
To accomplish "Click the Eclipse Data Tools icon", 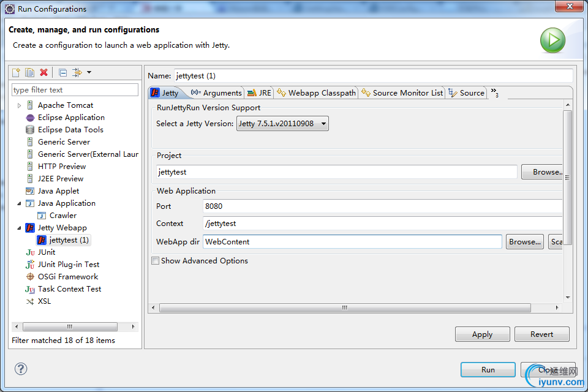I will 30,130.
